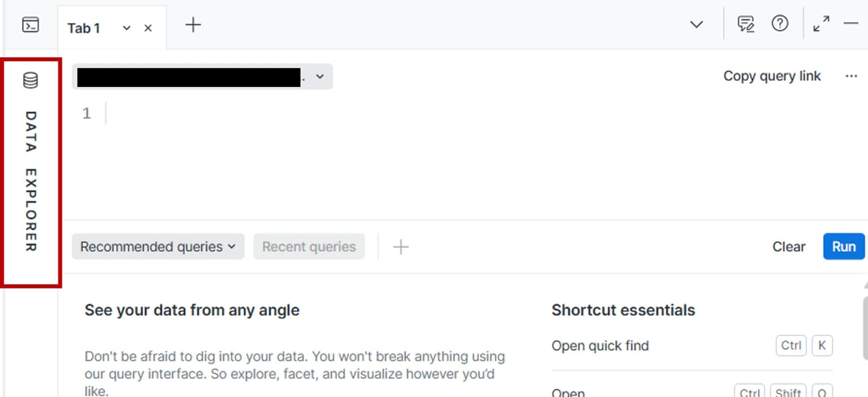
Task: Minimize the query panel
Action: click(851, 24)
